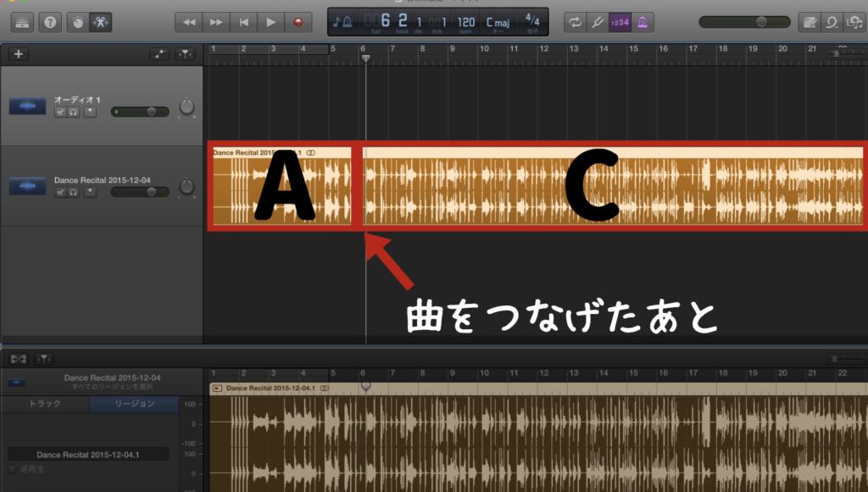
Task: Select the オーディオ 1 track name
Action: [x=77, y=100]
